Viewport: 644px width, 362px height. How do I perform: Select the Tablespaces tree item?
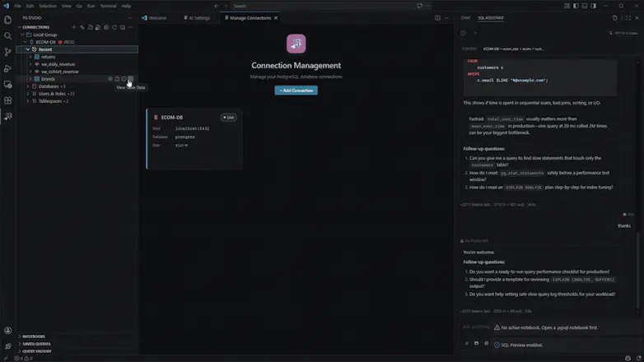50,101
